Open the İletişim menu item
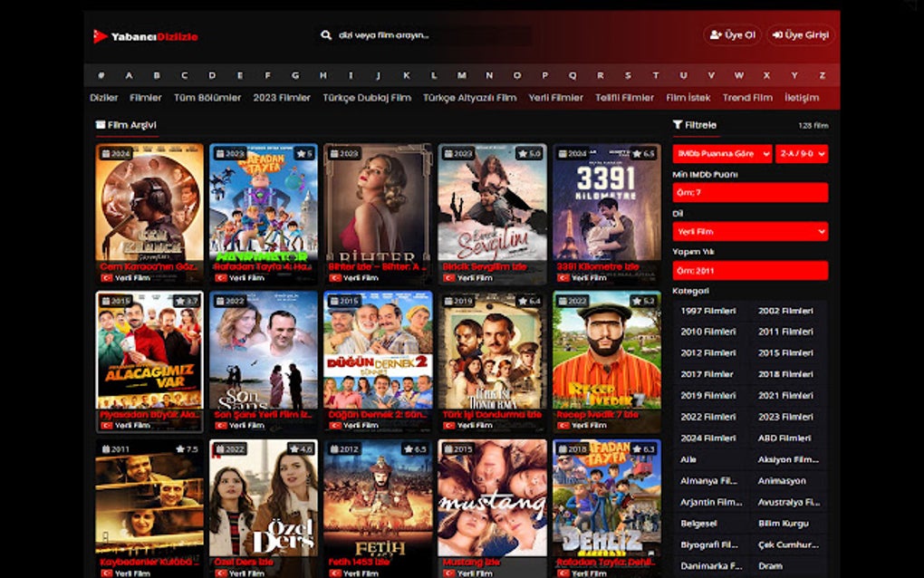The image size is (924, 578). click(802, 98)
